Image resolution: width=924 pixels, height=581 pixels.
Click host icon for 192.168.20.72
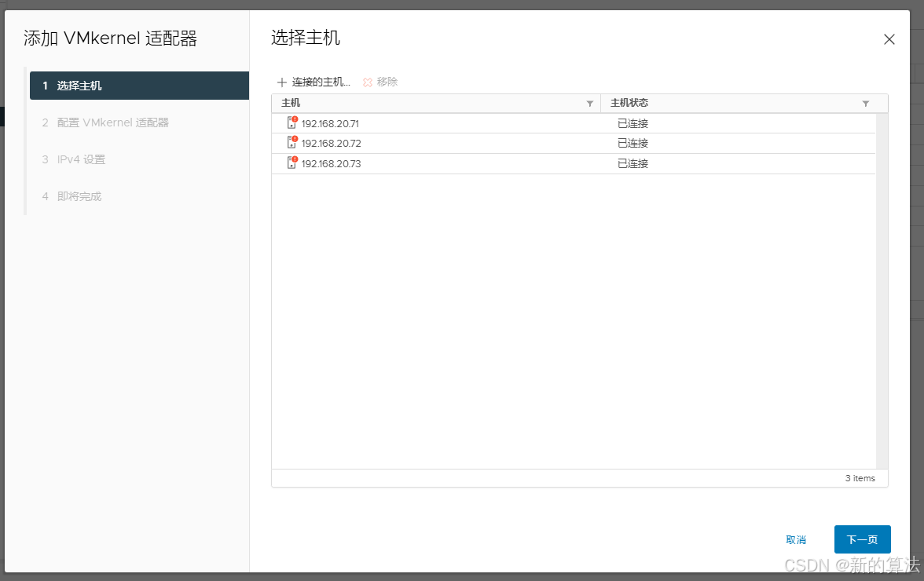pyautogui.click(x=292, y=142)
